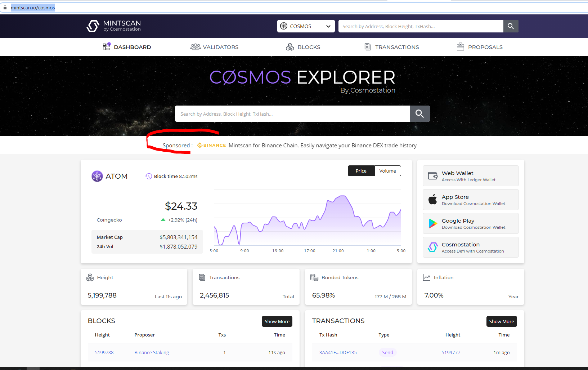Screen dimensions: 588x370
Task: Click the $24.33 price value
Action: [181, 206]
